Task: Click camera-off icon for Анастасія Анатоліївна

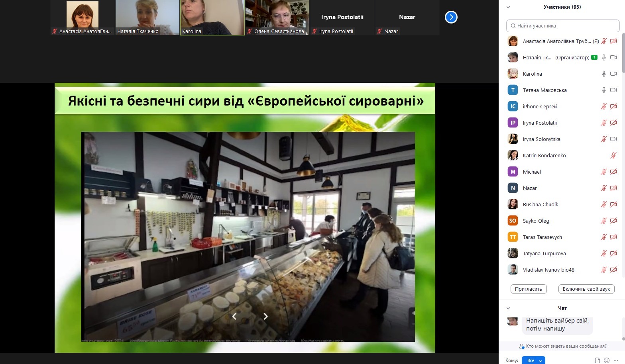Action: click(613, 41)
